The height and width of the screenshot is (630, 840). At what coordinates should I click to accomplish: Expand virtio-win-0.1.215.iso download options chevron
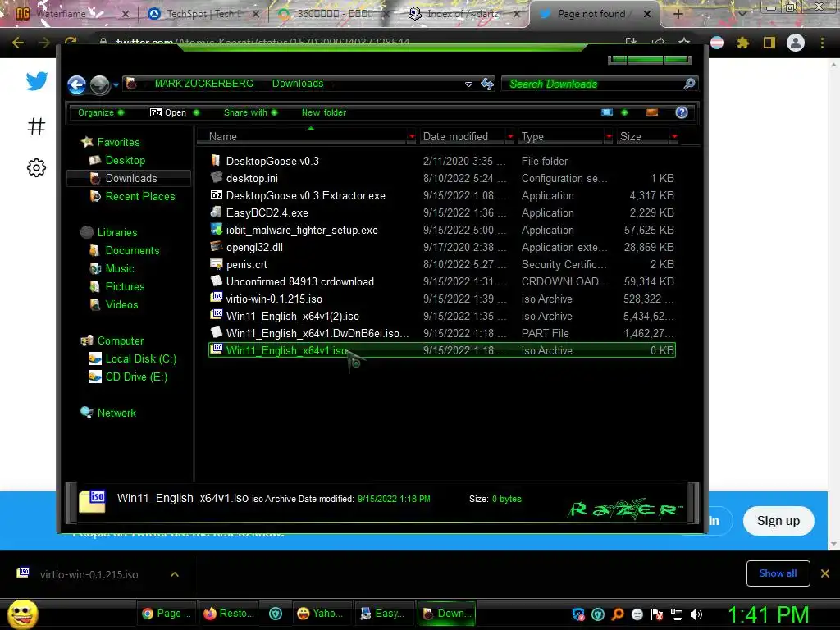175,574
